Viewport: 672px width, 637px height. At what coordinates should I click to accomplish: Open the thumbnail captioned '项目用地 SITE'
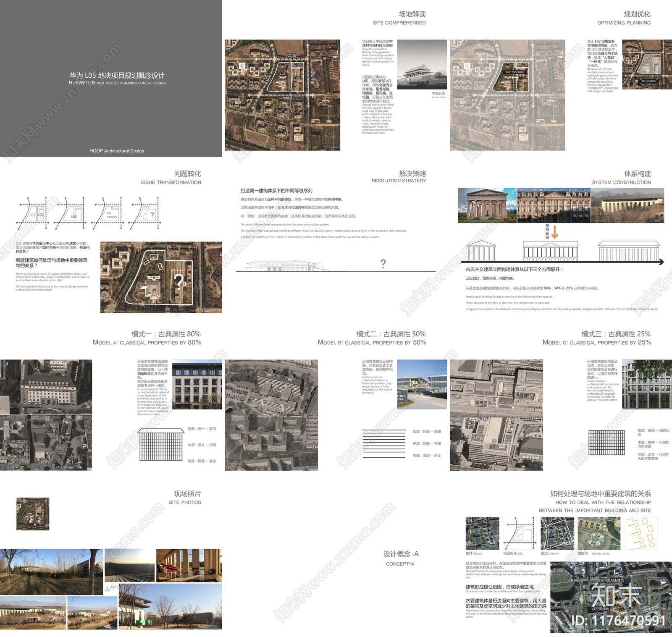pos(520,533)
